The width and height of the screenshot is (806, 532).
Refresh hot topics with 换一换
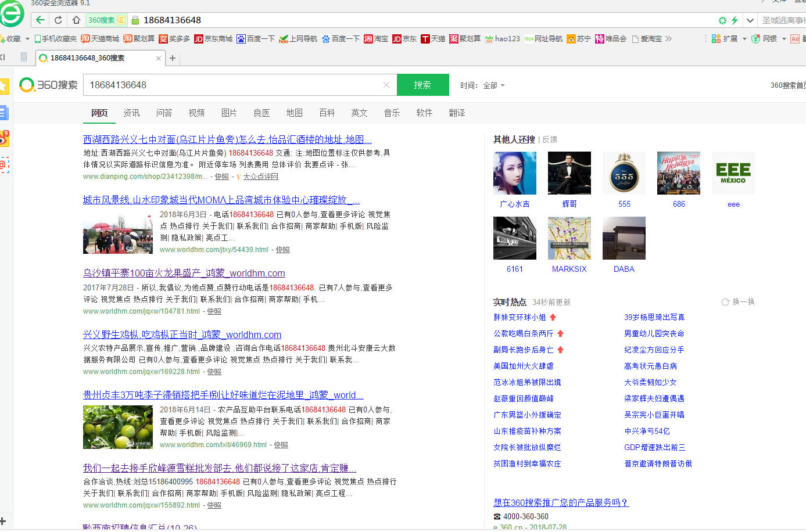738,302
